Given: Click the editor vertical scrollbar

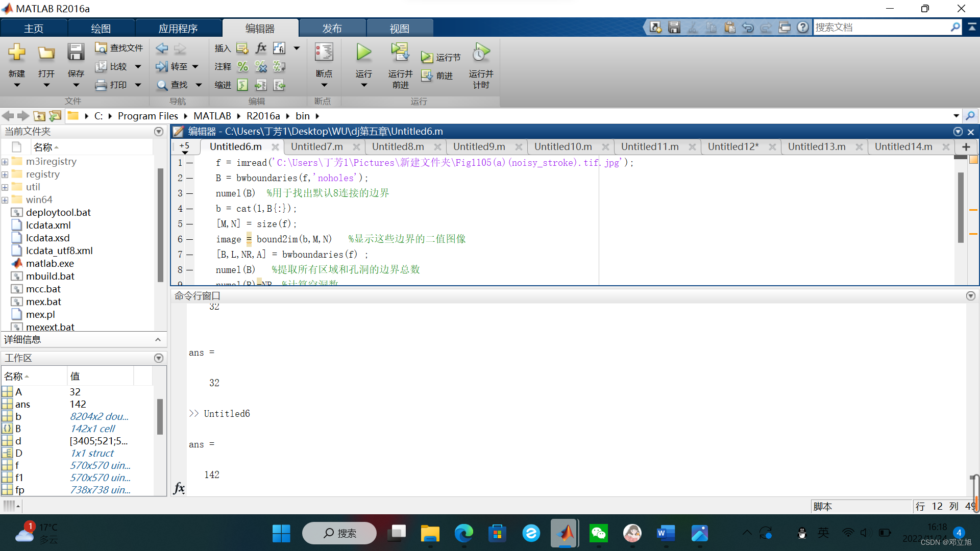Looking at the screenshot, I should [961, 207].
